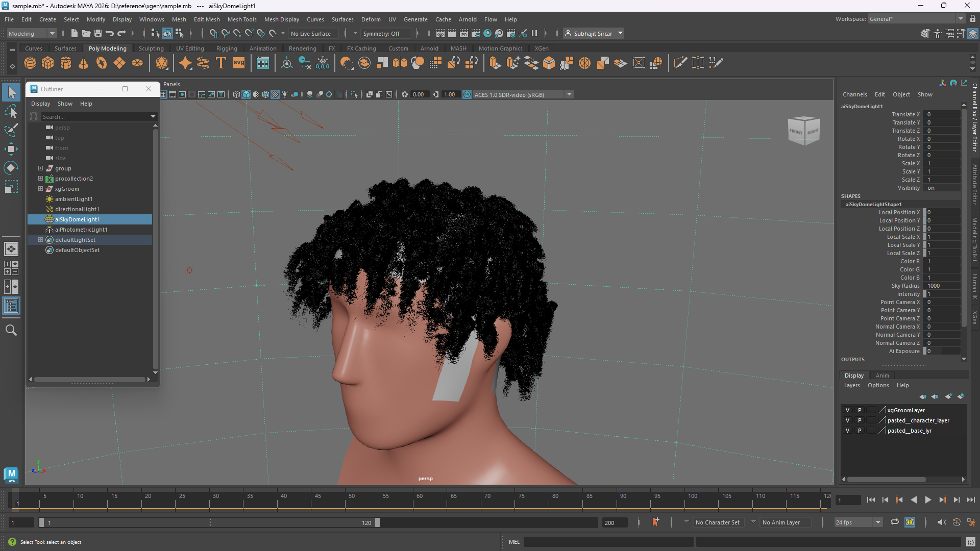Image resolution: width=980 pixels, height=551 pixels.
Task: Create a polygon cube from shelf
Action: 48,63
